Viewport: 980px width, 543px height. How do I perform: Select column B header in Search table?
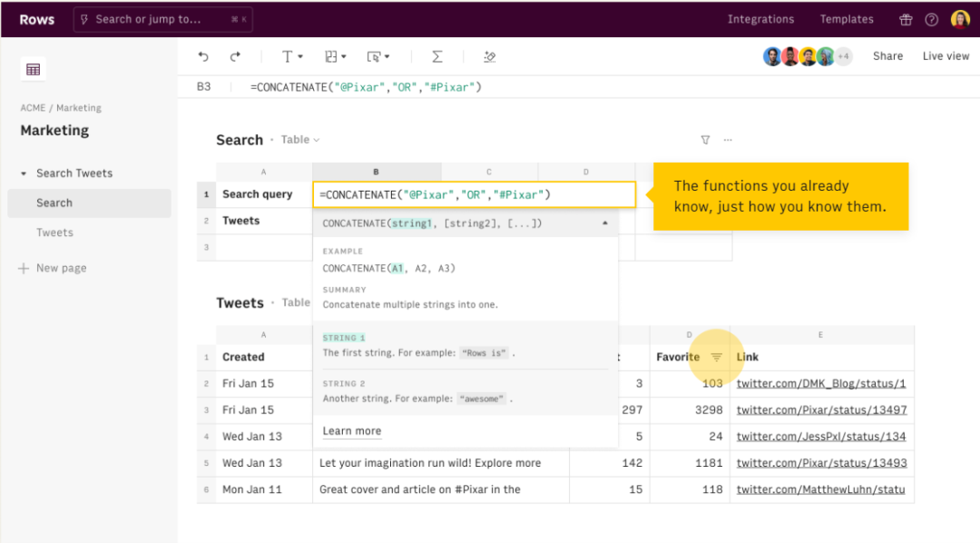pyautogui.click(x=377, y=172)
